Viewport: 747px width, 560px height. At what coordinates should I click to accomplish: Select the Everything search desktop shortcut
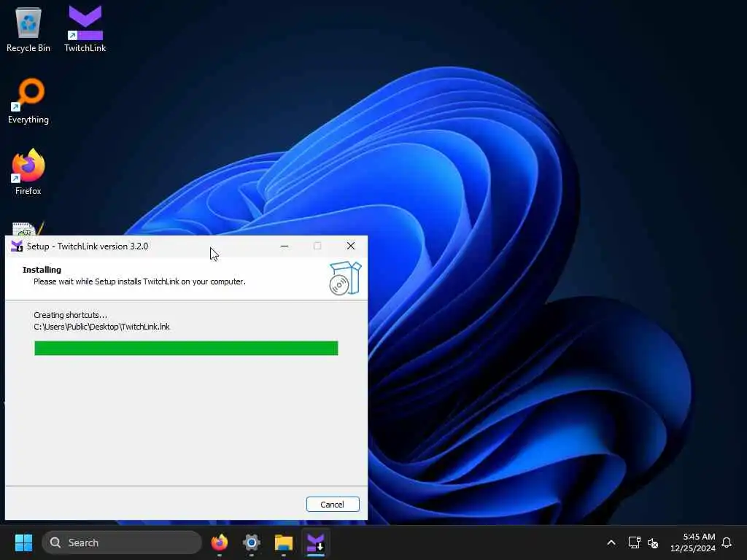click(x=28, y=101)
